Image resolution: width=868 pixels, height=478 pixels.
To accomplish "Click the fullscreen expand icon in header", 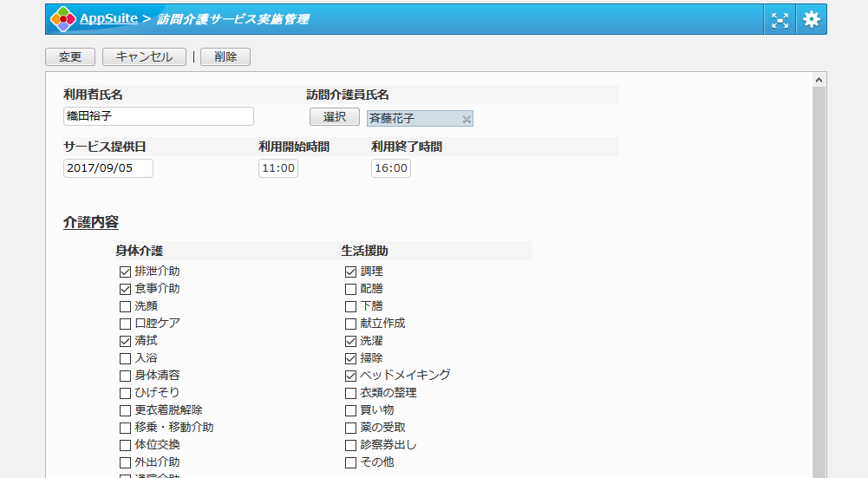I will [x=780, y=19].
